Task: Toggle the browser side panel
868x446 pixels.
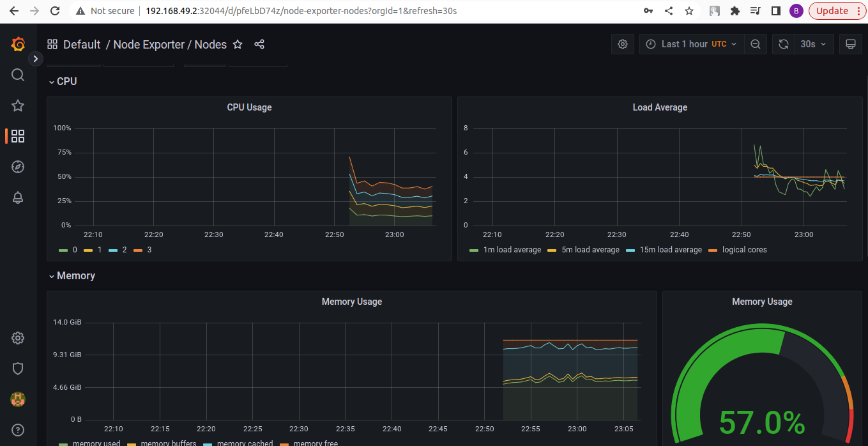Action: pos(776,11)
